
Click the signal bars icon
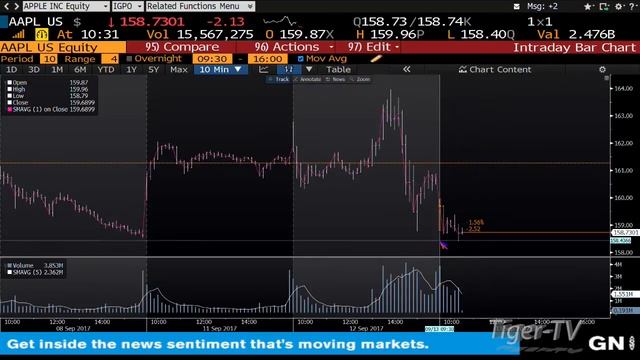18,34
